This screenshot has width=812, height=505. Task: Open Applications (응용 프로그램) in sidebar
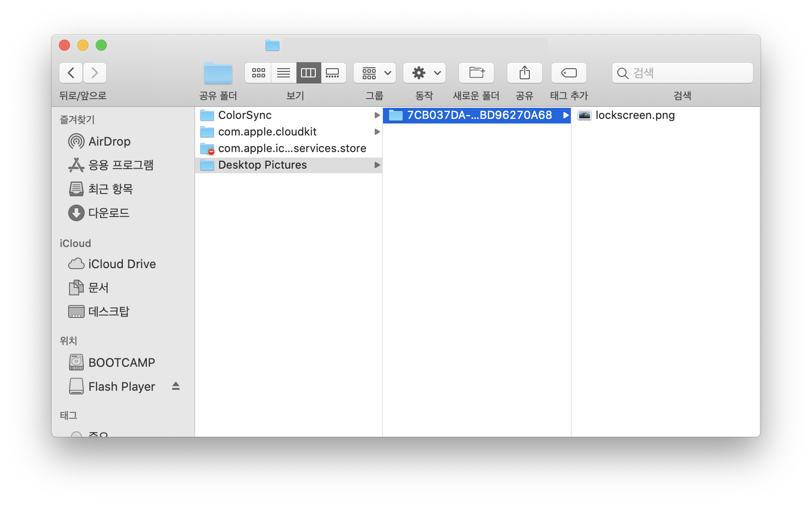[111, 165]
